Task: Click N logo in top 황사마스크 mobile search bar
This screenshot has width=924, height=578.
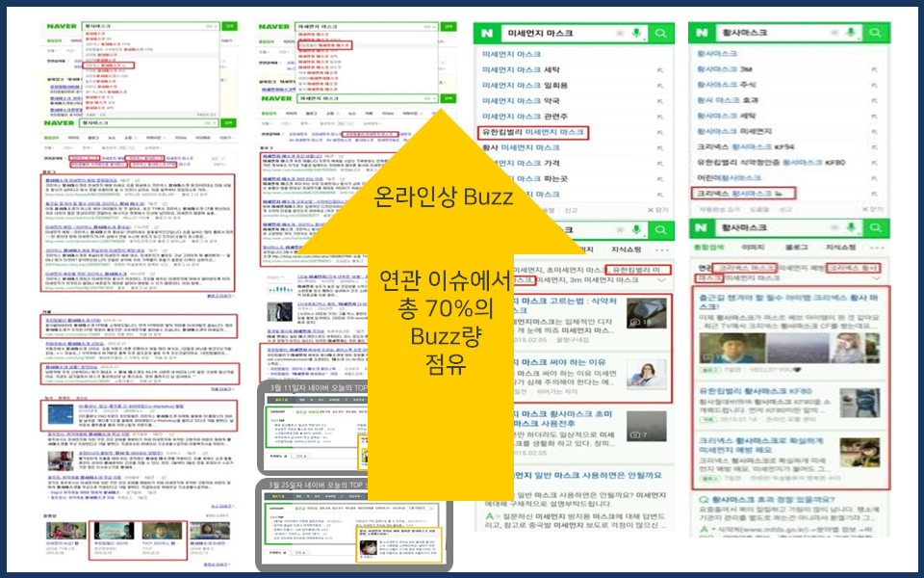Action: click(x=702, y=33)
